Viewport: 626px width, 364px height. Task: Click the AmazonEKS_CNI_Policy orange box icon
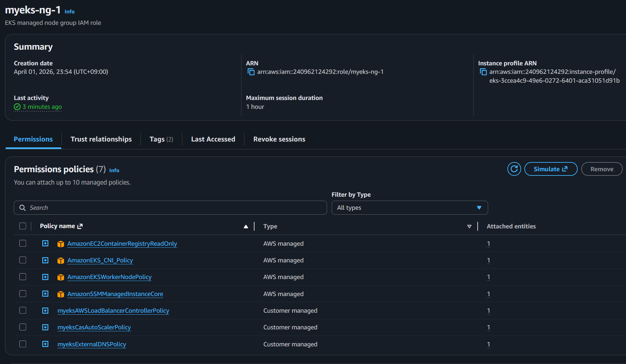pos(61,260)
